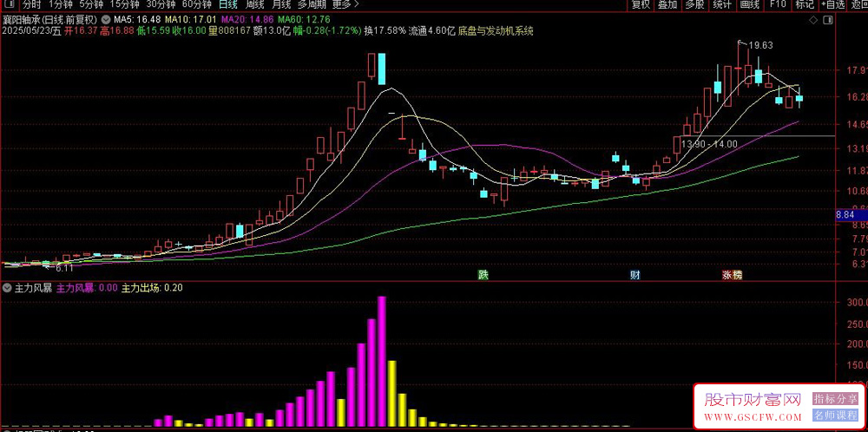
Task: Click the 量808167 volume value
Action: click(x=229, y=31)
